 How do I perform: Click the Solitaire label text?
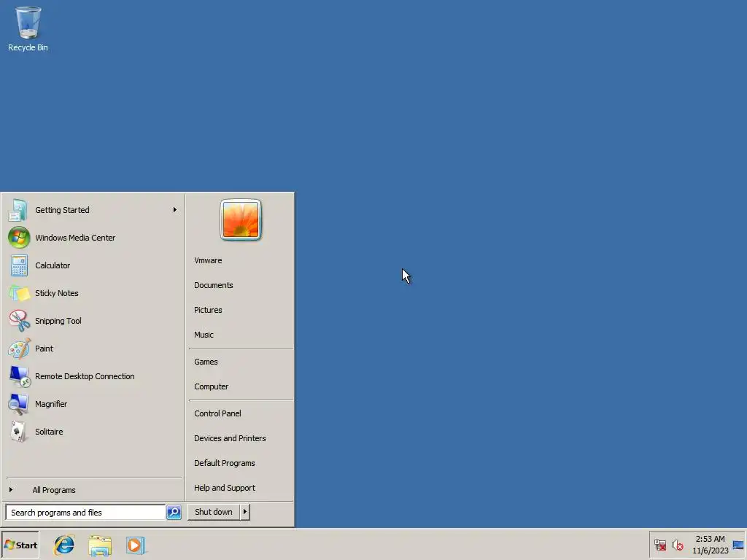(x=49, y=432)
